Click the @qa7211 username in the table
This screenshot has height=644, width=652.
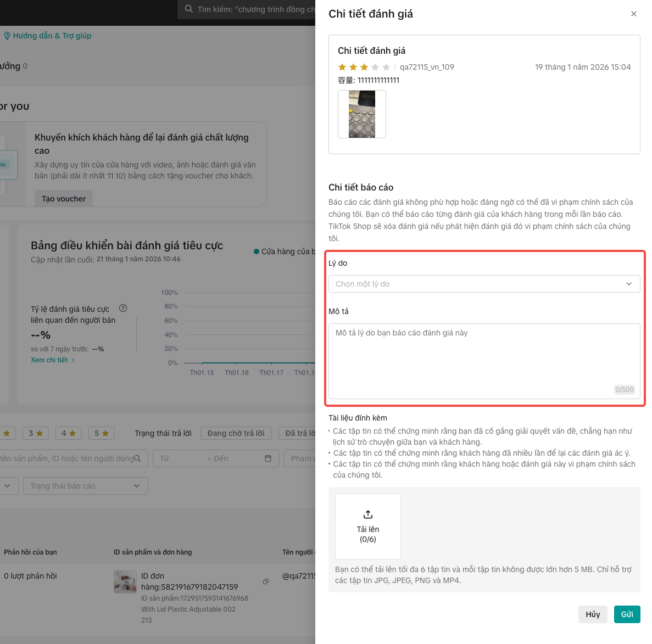(299, 576)
